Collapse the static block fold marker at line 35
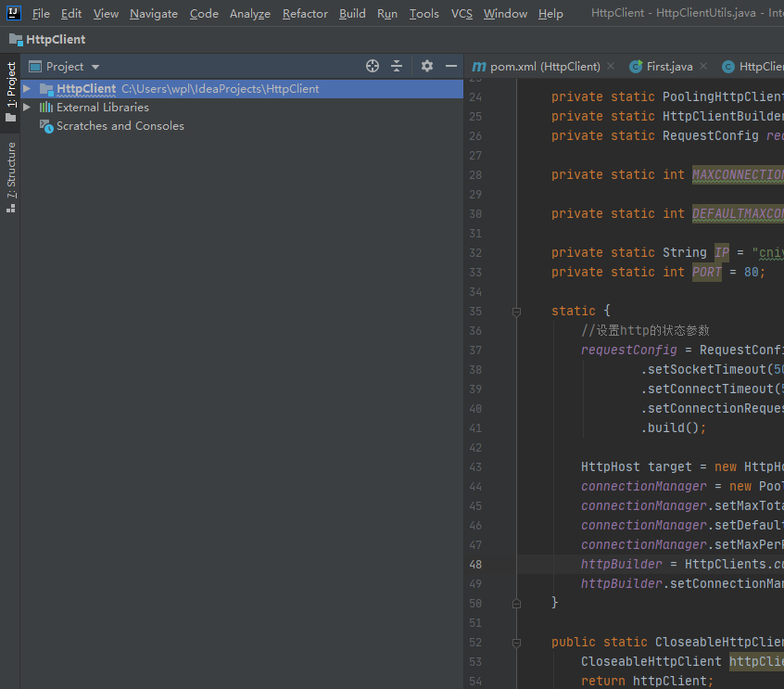The height and width of the screenshot is (689, 784). tap(516, 312)
